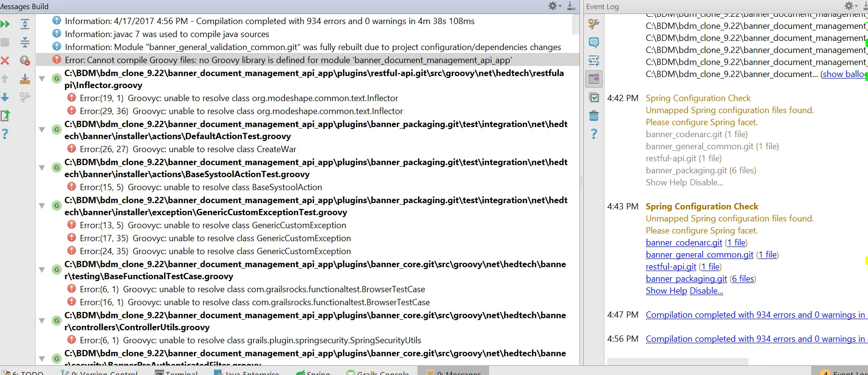Click Groovy file icon of GenericCustomExceptionTest.groovy
Image resolution: width=868 pixels, height=375 pixels.
57,206
